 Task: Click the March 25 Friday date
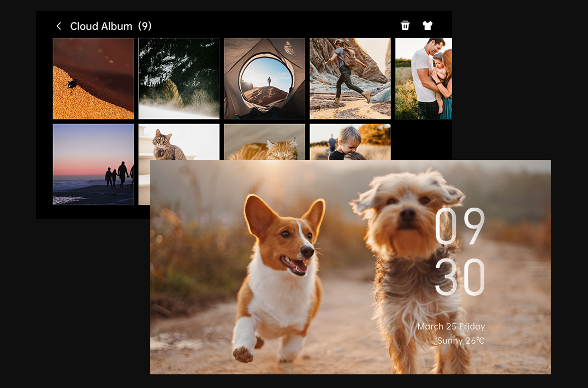pyautogui.click(x=451, y=327)
